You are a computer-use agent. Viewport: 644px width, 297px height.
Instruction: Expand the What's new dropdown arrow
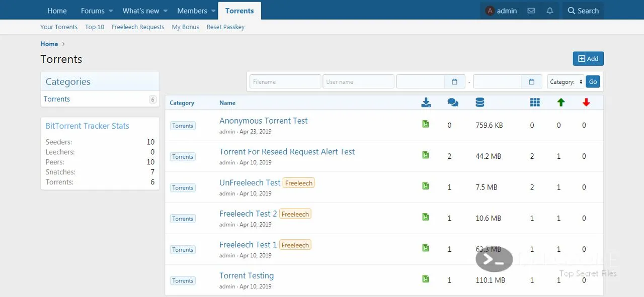tap(166, 11)
